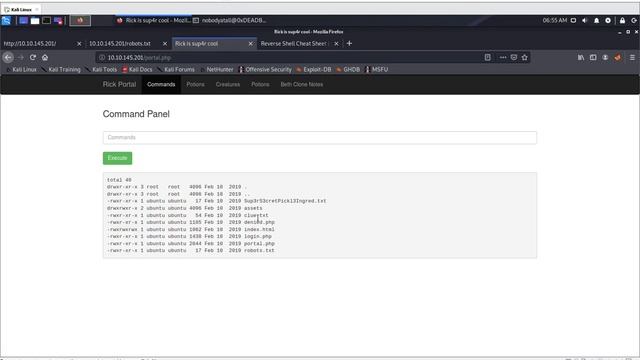Click the login.php filename in output
This screenshot has height=360, width=640.
click(258, 236)
